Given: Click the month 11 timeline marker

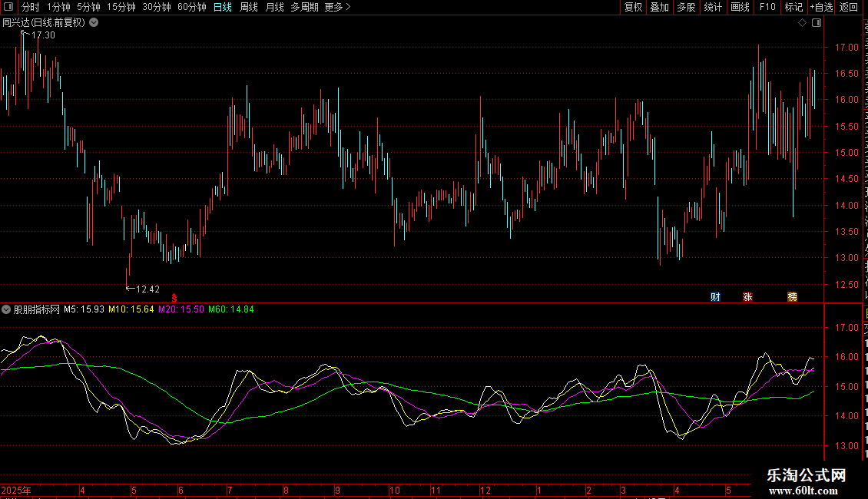Looking at the screenshot, I should [x=436, y=491].
